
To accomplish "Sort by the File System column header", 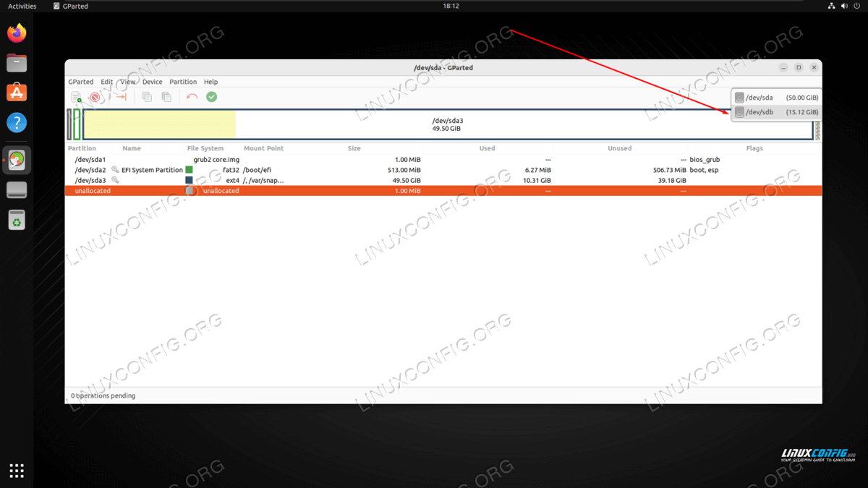I will pyautogui.click(x=205, y=148).
